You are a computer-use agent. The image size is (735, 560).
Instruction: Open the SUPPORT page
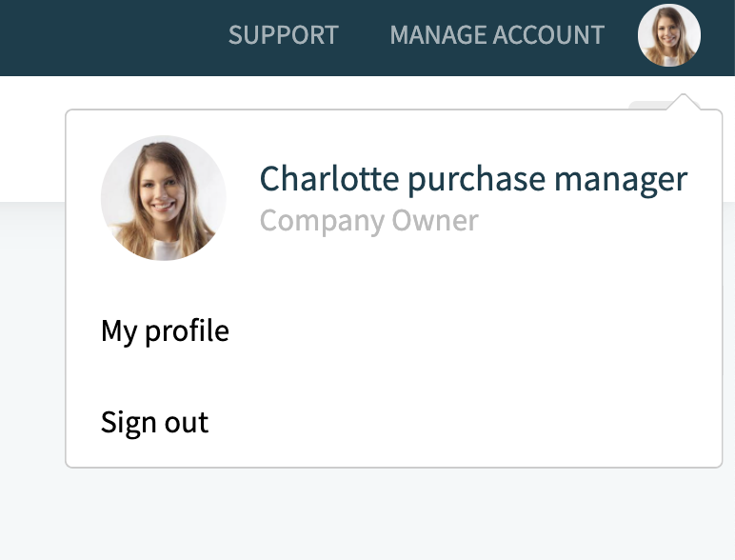pyautogui.click(x=283, y=35)
